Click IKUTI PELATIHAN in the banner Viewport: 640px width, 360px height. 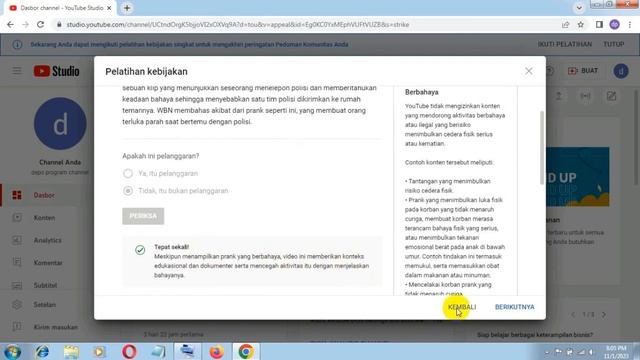pos(564,44)
